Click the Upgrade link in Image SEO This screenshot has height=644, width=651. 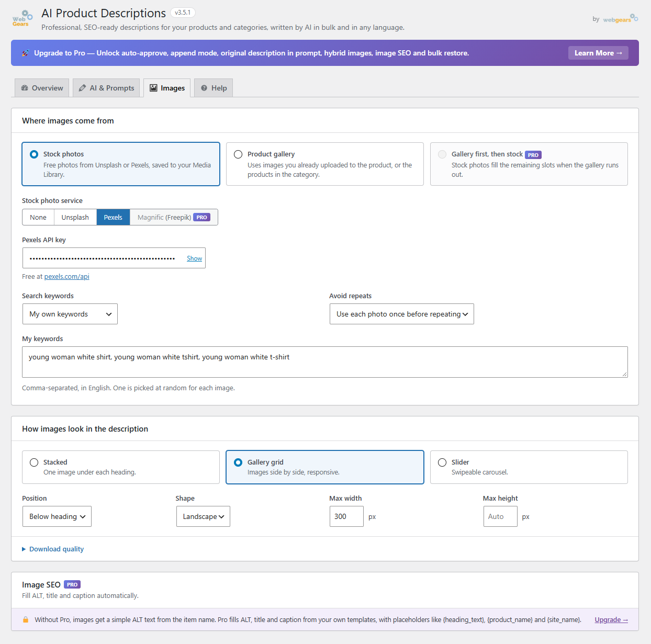[611, 620]
